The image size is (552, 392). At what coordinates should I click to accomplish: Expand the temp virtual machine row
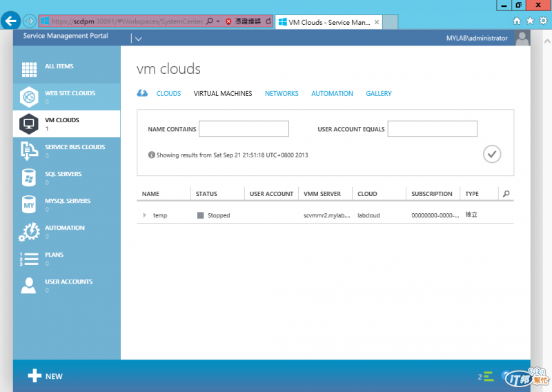click(144, 215)
